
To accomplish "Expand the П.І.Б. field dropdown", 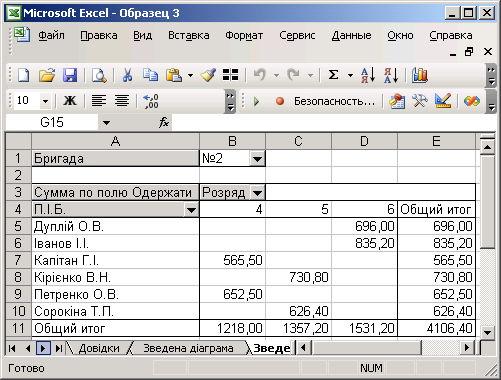I will (191, 210).
